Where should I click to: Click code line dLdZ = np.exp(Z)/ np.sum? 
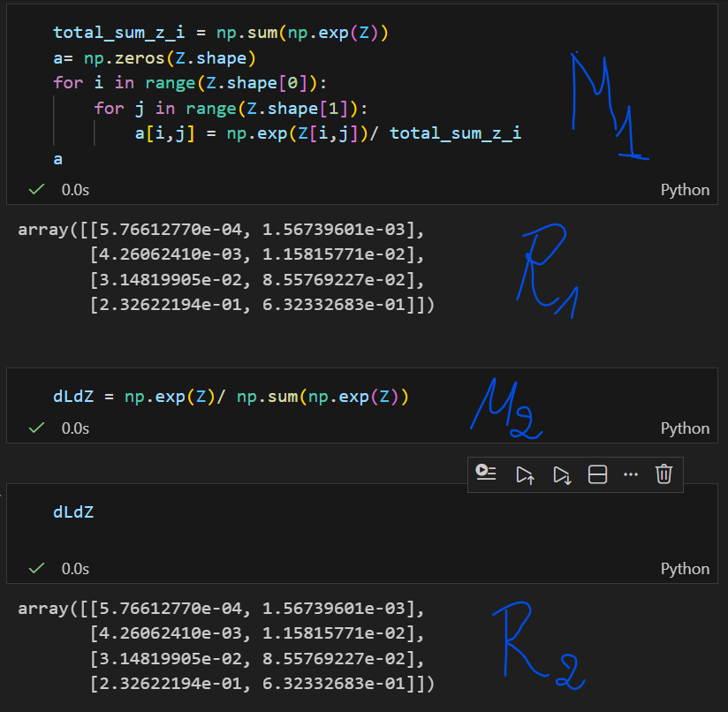coord(231,397)
